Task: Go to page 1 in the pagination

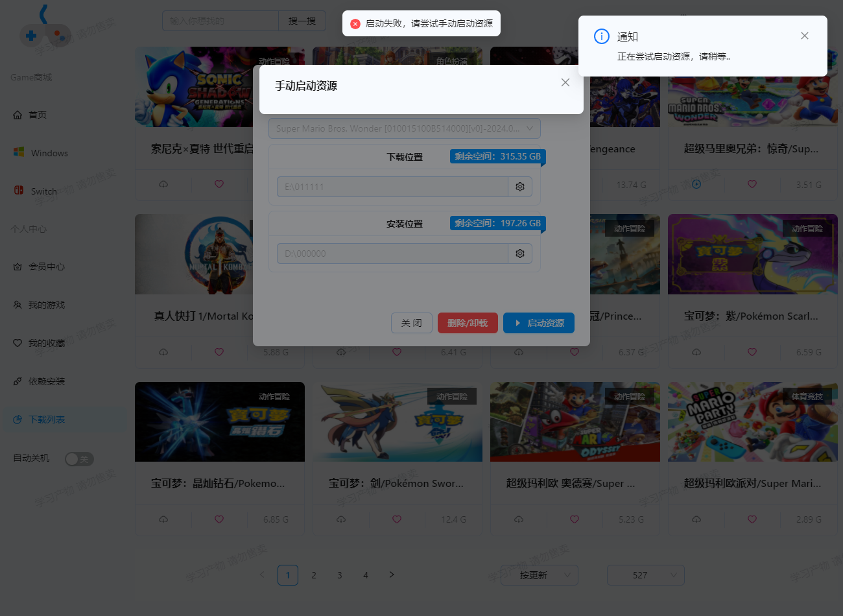Action: [x=288, y=575]
